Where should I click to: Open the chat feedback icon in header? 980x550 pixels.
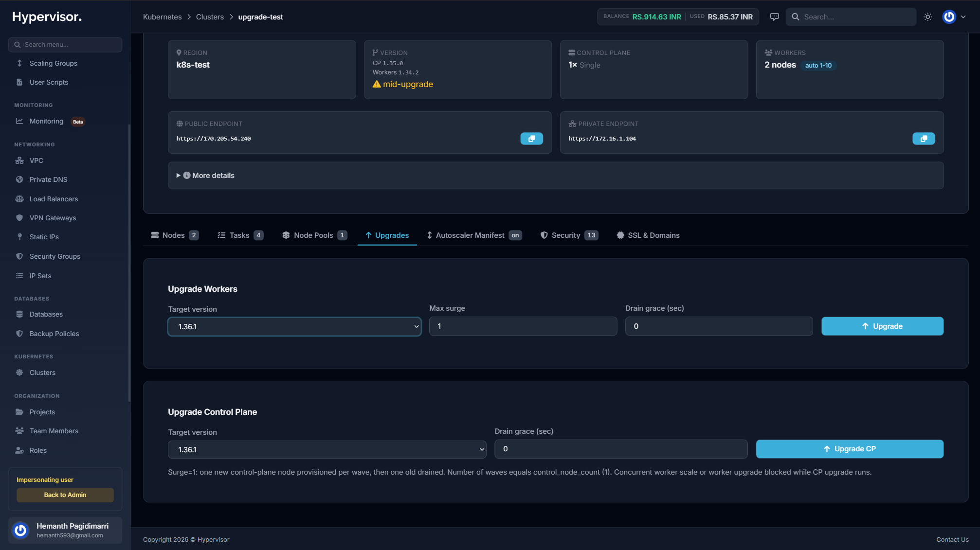[774, 17]
